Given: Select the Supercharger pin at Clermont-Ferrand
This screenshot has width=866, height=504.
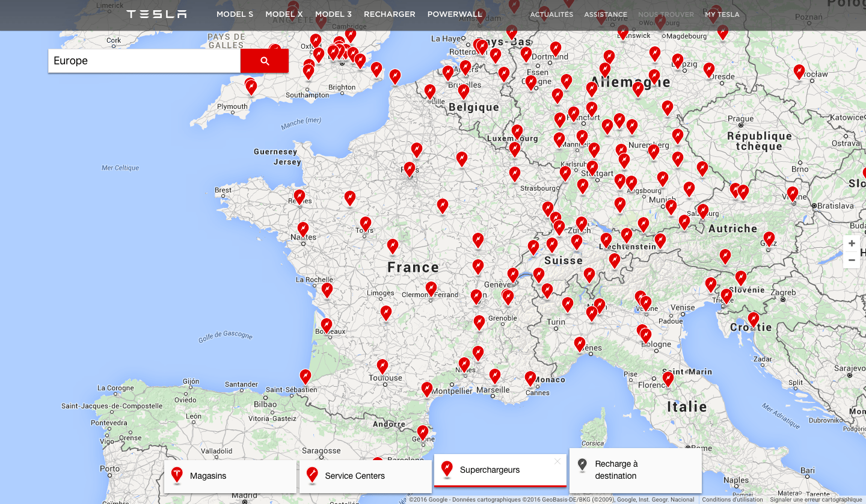Looking at the screenshot, I should click(431, 289).
